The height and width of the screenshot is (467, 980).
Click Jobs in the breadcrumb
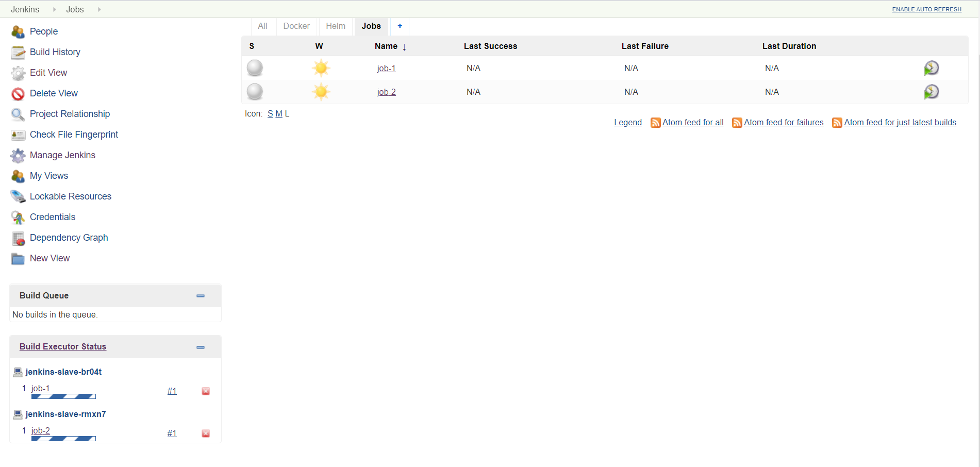[x=75, y=9]
